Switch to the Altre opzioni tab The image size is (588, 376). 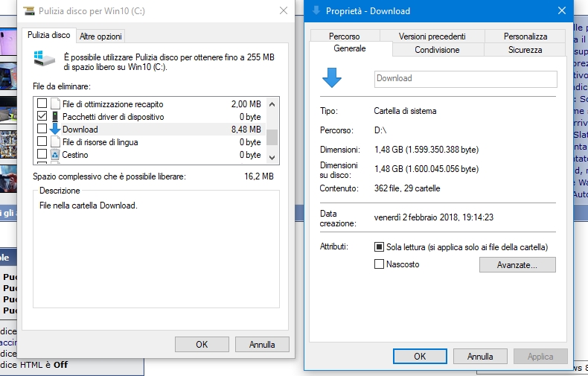pyautogui.click(x=100, y=36)
